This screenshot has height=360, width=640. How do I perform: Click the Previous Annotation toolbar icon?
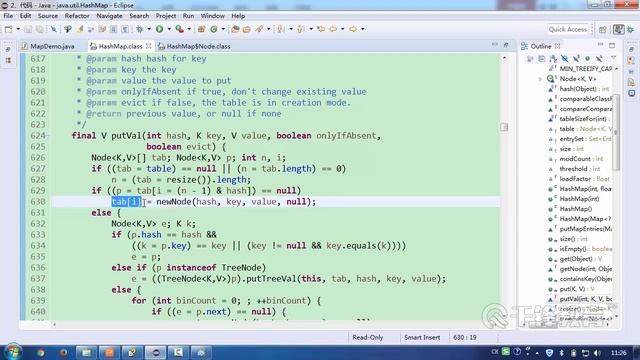coord(301,29)
